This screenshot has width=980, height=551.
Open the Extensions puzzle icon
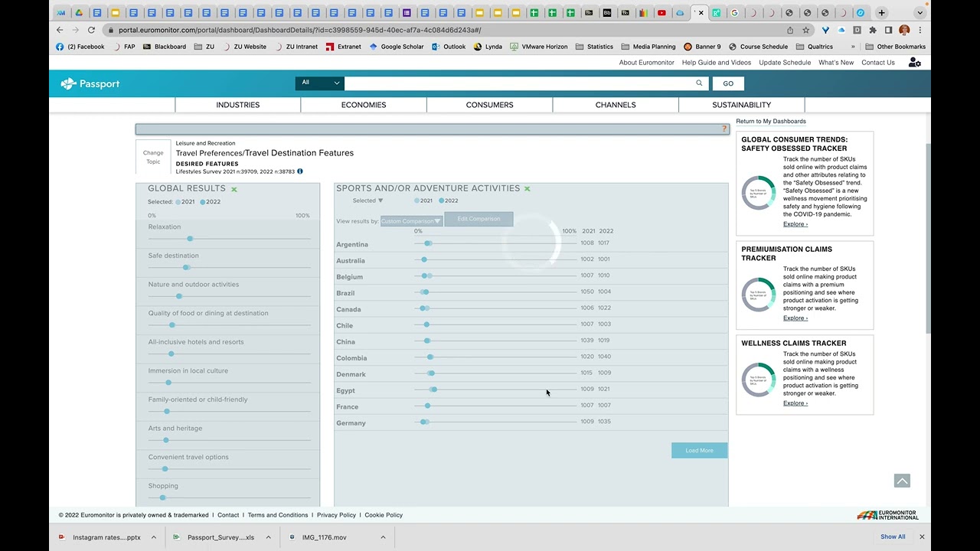click(x=873, y=30)
